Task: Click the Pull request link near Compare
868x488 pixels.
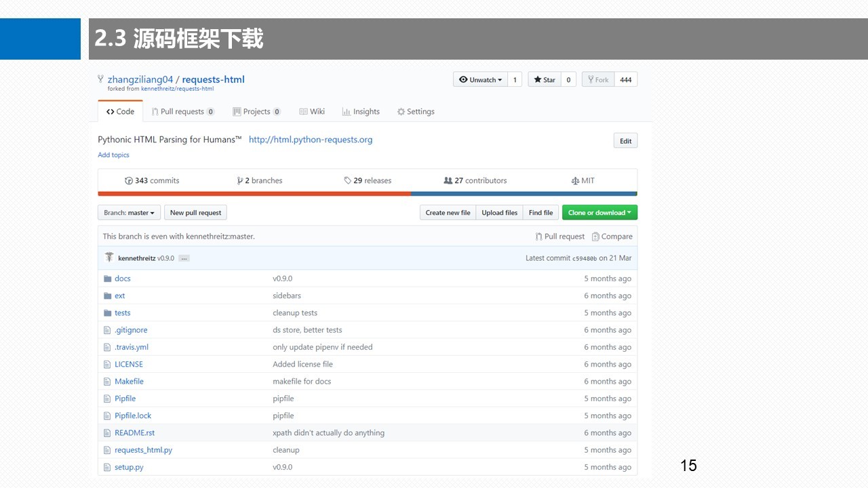Action: 559,237
